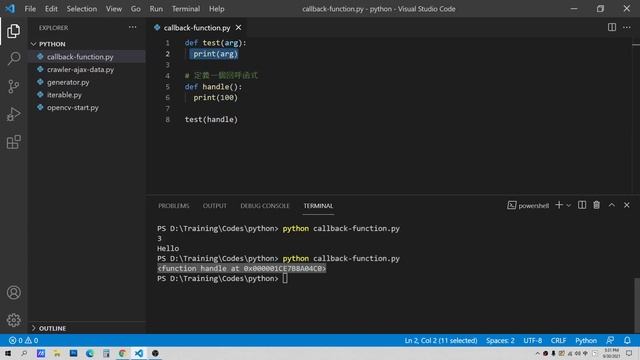Click the feedback icon in status bar
640x360 pixels.
[x=610, y=340]
